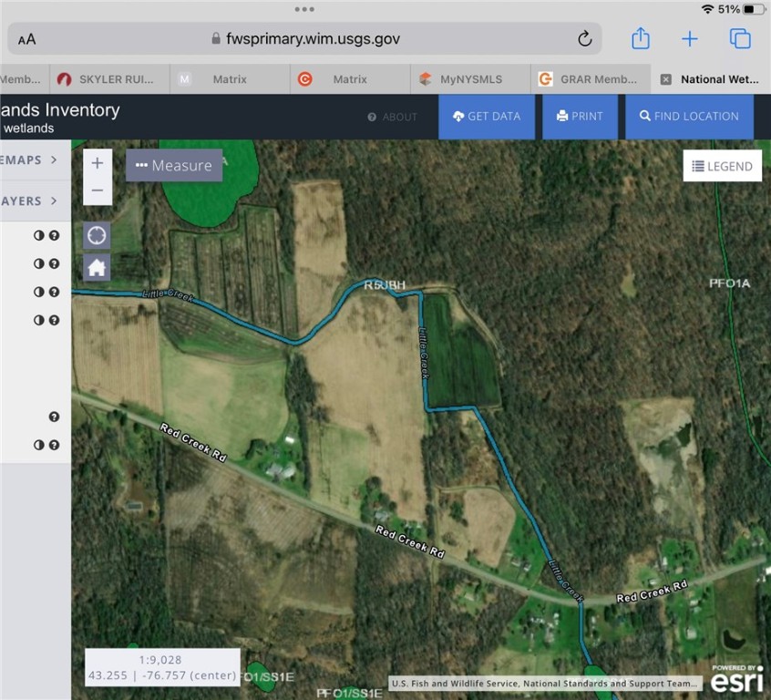Switch to the SKYLER RUI tab
The height and width of the screenshot is (700, 771).
point(111,79)
